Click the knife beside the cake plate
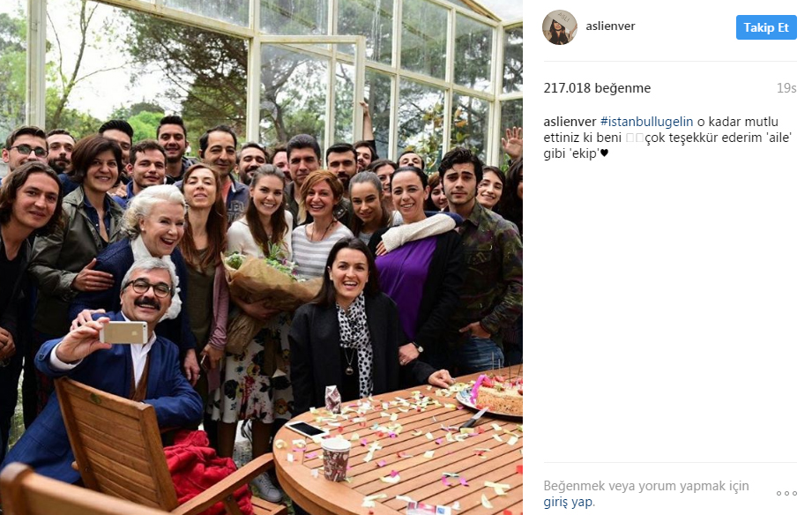Screen dimensions: 812x515 click(x=473, y=417)
